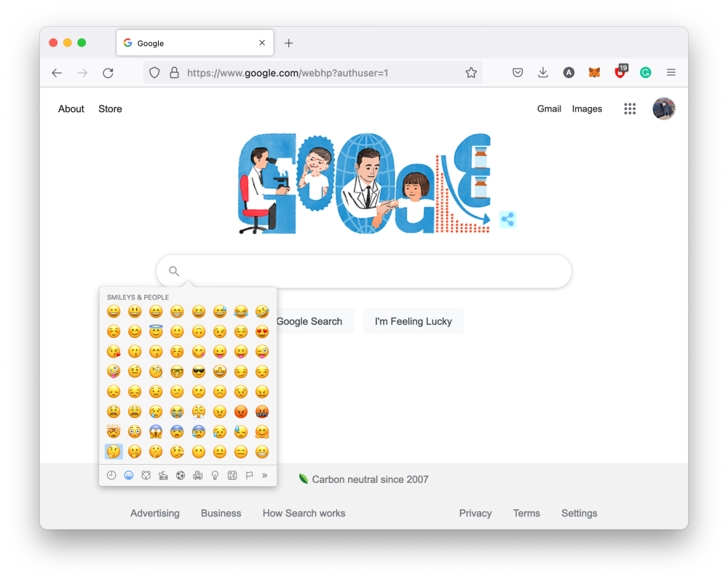728x582 pixels.
Task: Toggle the tracking protection shield
Action: [x=154, y=72]
